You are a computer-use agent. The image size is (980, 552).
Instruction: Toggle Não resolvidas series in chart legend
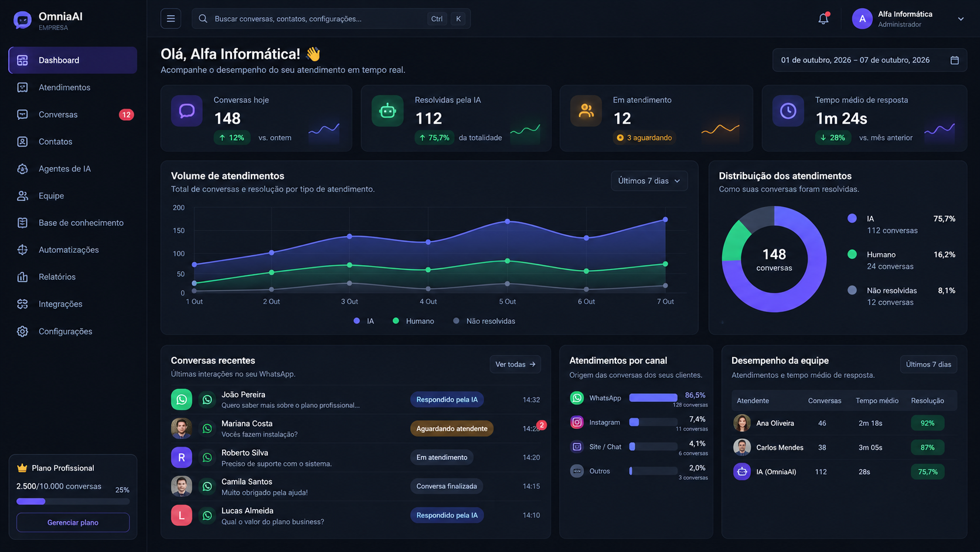pyautogui.click(x=484, y=321)
